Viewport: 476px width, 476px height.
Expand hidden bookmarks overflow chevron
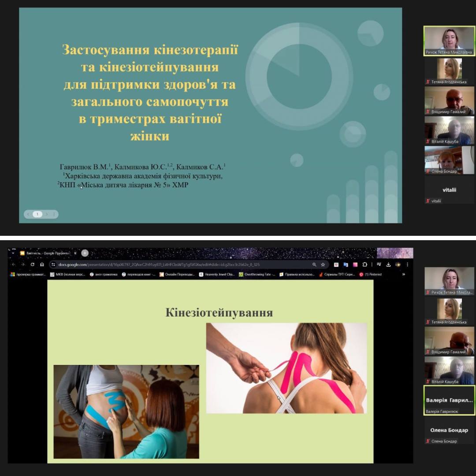click(x=403, y=274)
